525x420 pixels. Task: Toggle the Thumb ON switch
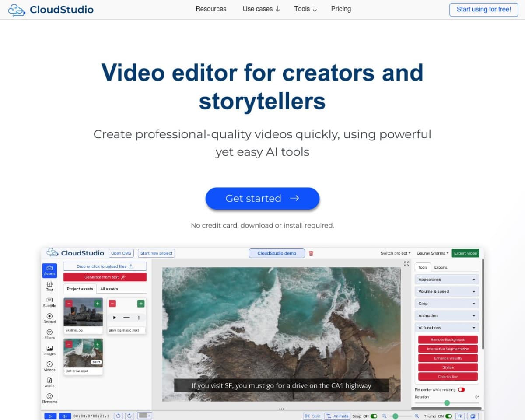pos(448,416)
